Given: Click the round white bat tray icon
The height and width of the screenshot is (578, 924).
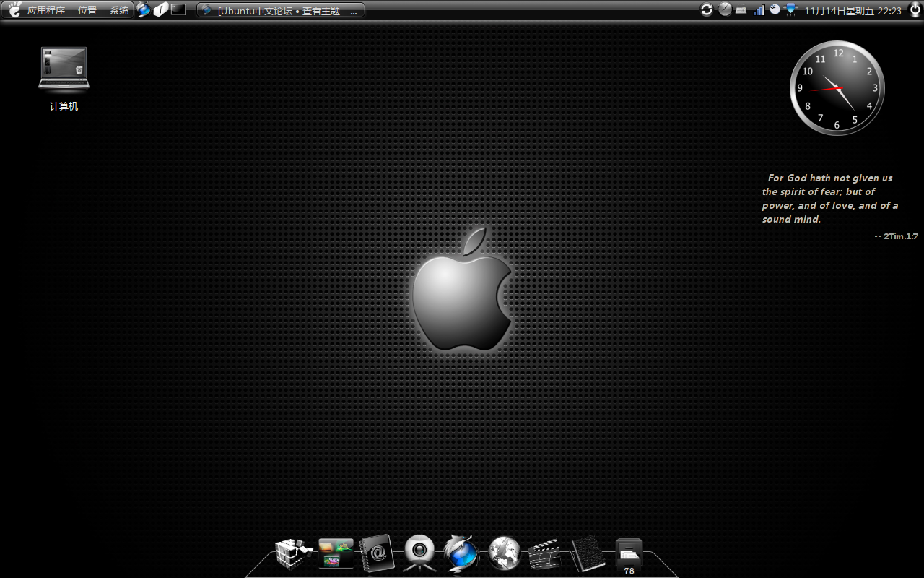Looking at the screenshot, I should coord(775,9).
